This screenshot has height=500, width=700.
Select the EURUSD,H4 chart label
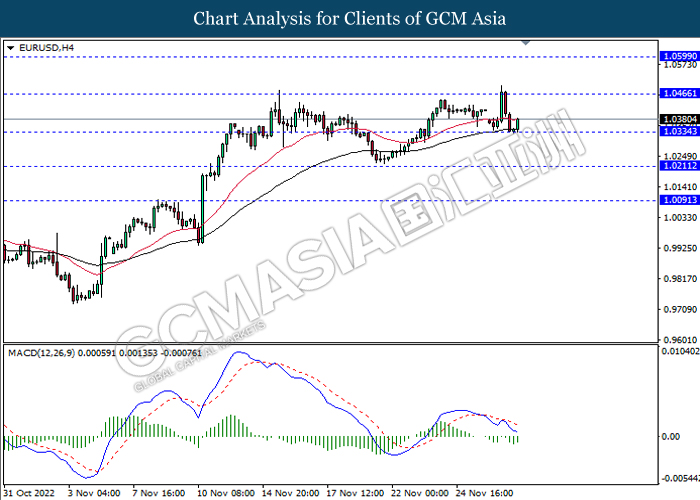tap(46, 48)
